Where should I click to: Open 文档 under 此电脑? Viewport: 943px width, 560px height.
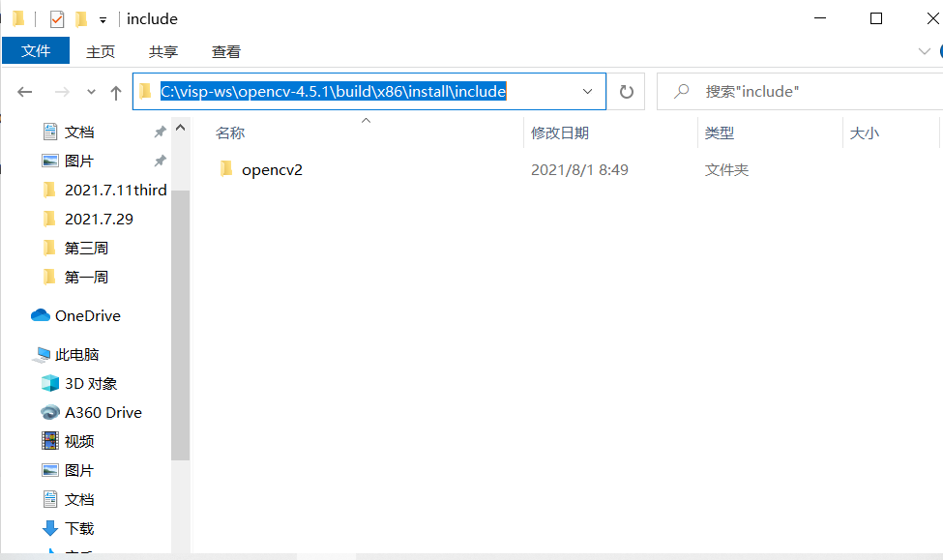78,499
